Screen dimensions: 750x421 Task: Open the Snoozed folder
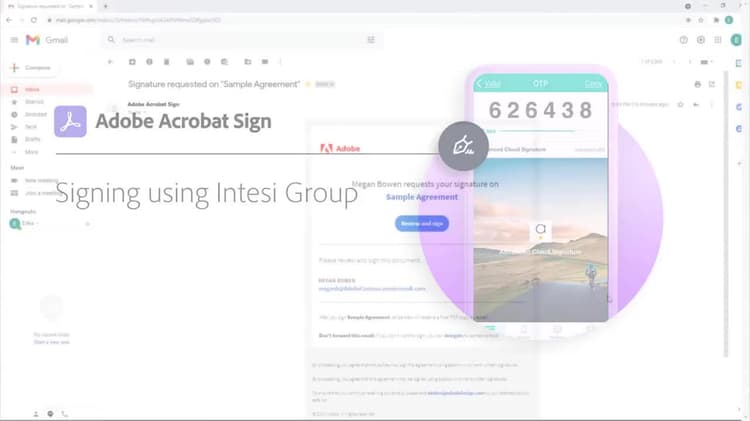pyautogui.click(x=35, y=114)
